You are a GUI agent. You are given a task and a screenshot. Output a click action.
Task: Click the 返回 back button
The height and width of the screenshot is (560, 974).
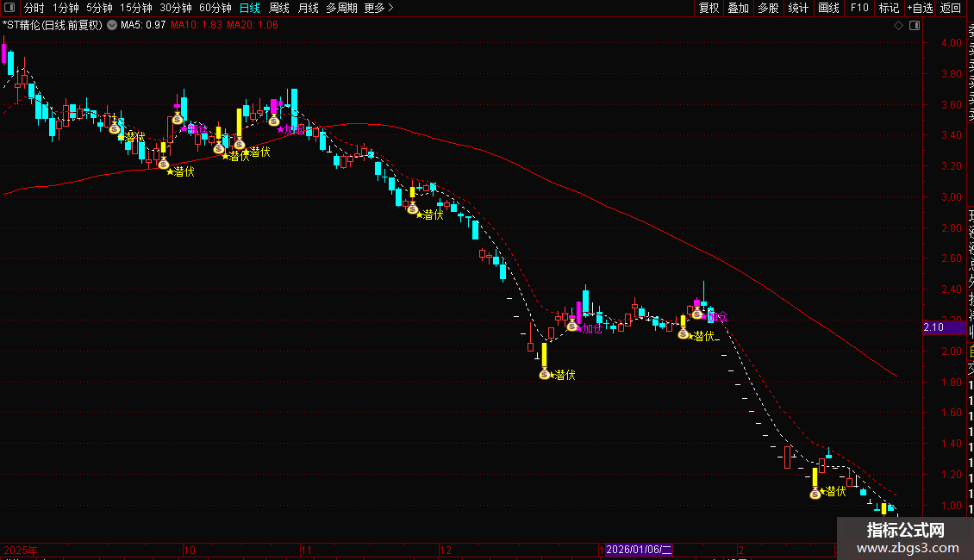pyautogui.click(x=951, y=8)
